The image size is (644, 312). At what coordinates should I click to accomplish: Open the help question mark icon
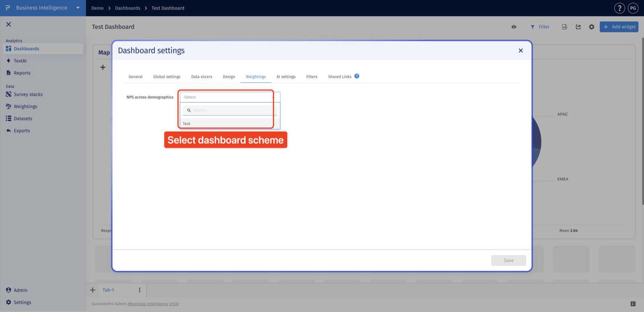pos(619,8)
